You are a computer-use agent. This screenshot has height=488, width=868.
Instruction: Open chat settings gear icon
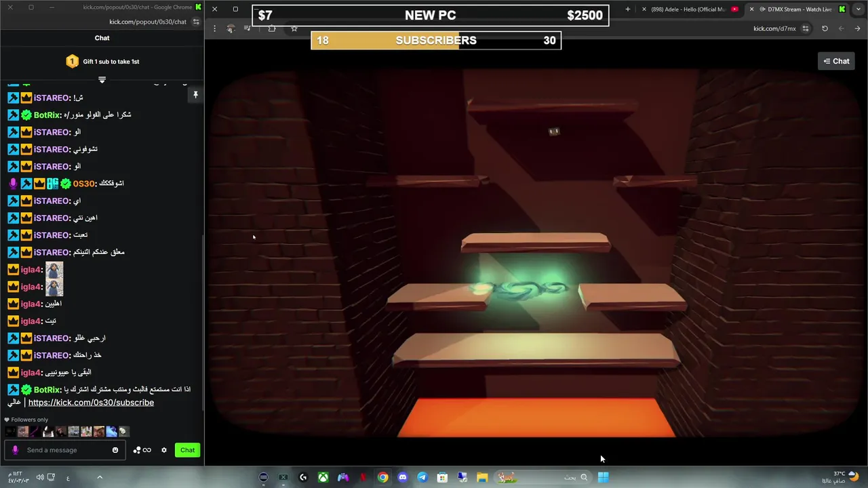[x=164, y=450]
